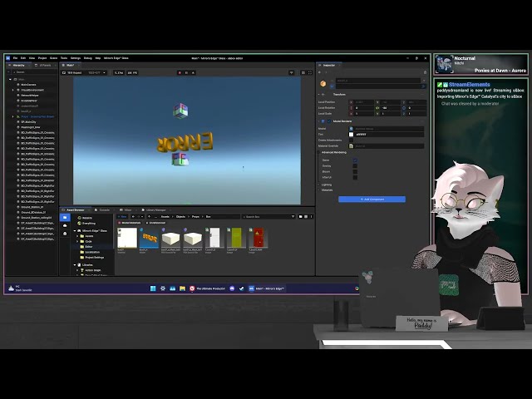The image size is (532, 399).
Task: Switch to the Console tab
Action: point(103,209)
